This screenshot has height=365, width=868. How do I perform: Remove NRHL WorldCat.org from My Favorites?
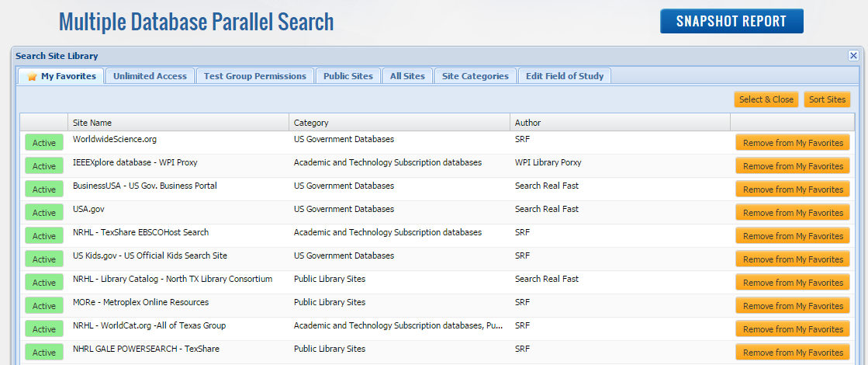click(x=793, y=329)
